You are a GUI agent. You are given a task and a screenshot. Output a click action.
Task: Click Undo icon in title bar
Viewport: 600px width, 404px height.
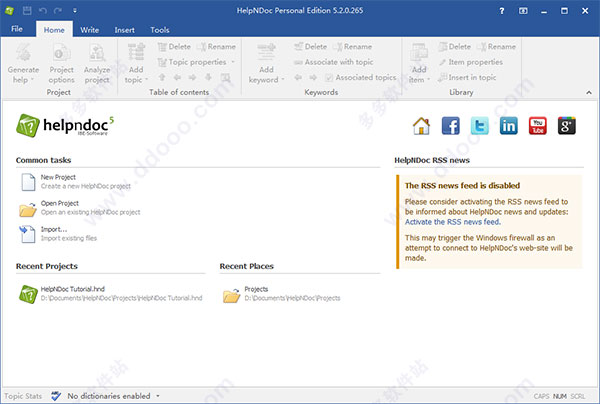42,11
